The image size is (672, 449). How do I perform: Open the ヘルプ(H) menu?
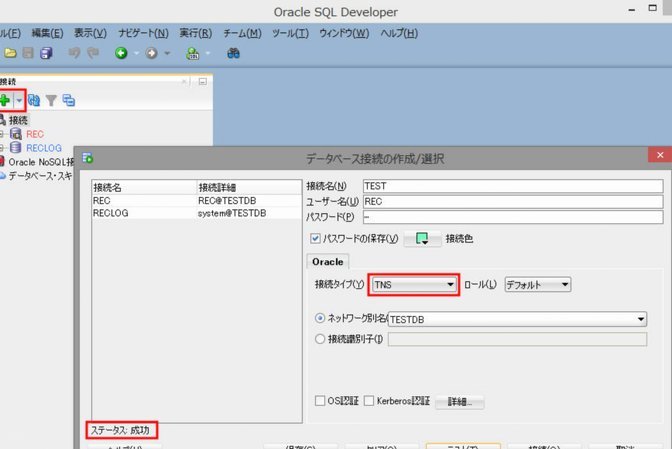coord(399,33)
